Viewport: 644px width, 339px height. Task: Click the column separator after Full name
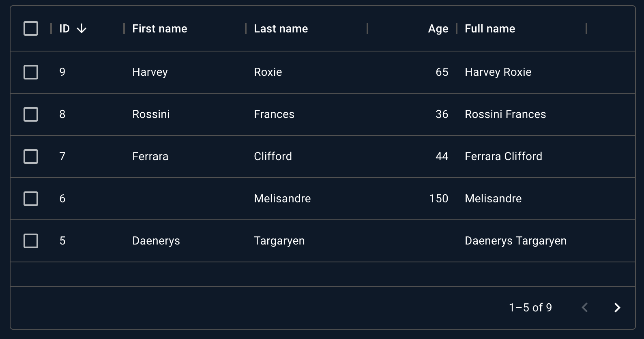(587, 28)
